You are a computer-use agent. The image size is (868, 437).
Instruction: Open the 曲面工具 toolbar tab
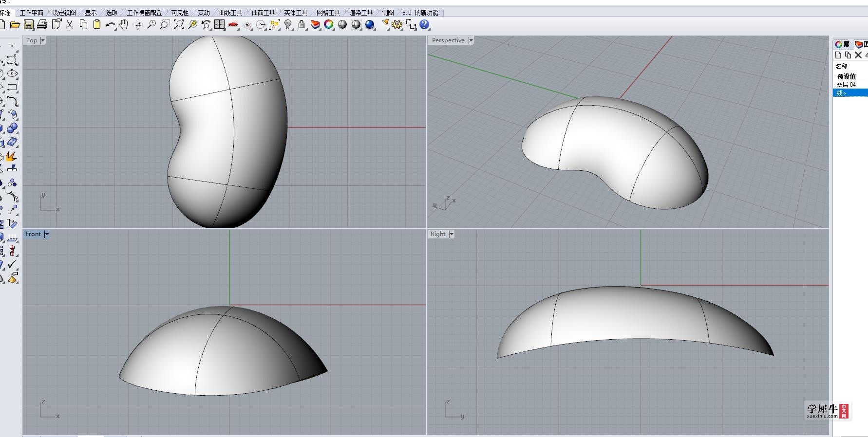pyautogui.click(x=264, y=13)
